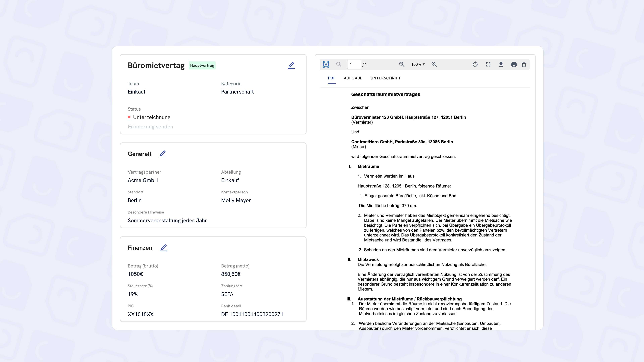Edit the Büromietvertag header details

[291, 66]
